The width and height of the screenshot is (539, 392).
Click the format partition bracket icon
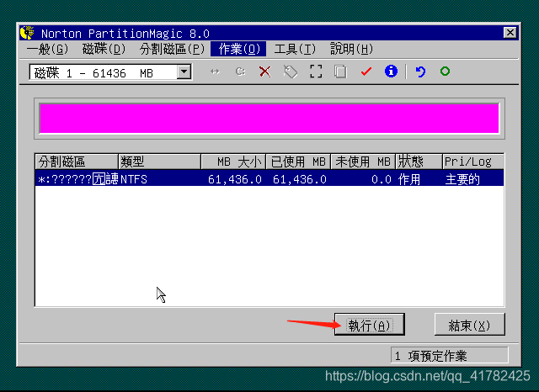point(316,72)
